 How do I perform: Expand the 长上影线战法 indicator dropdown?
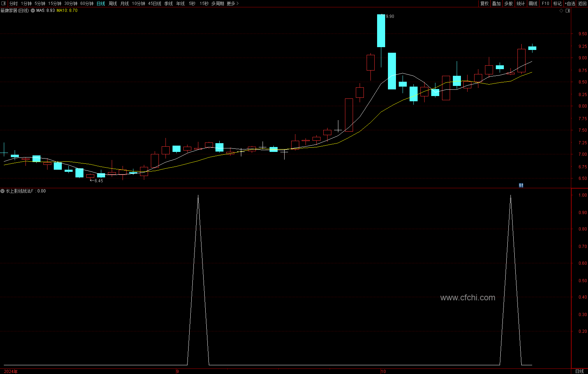click(x=2, y=191)
